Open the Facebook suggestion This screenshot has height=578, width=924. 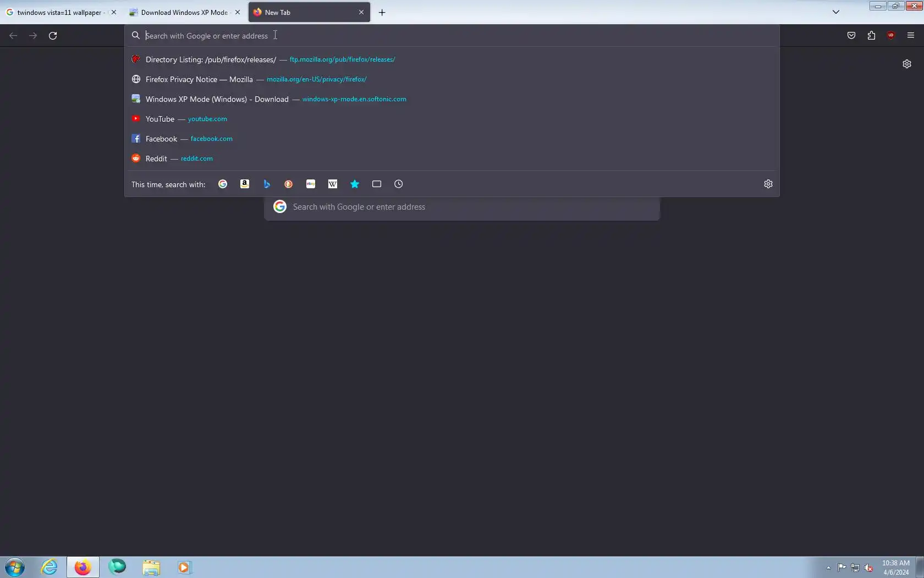(x=452, y=139)
